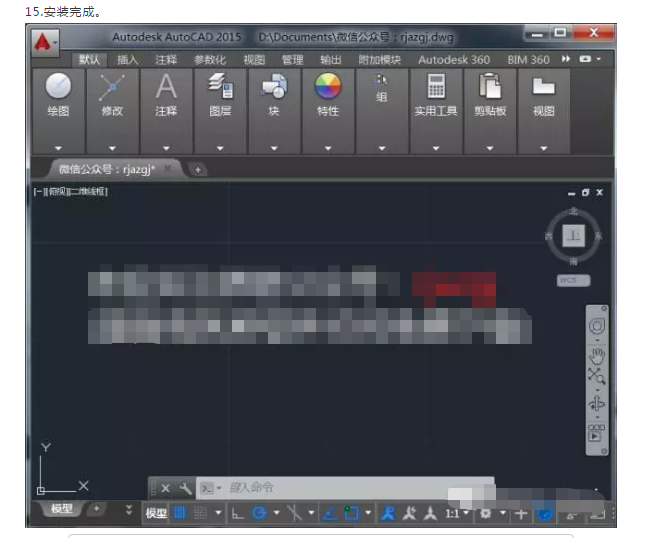
Task: Restore the drawing viewport window button
Action: tap(585, 193)
